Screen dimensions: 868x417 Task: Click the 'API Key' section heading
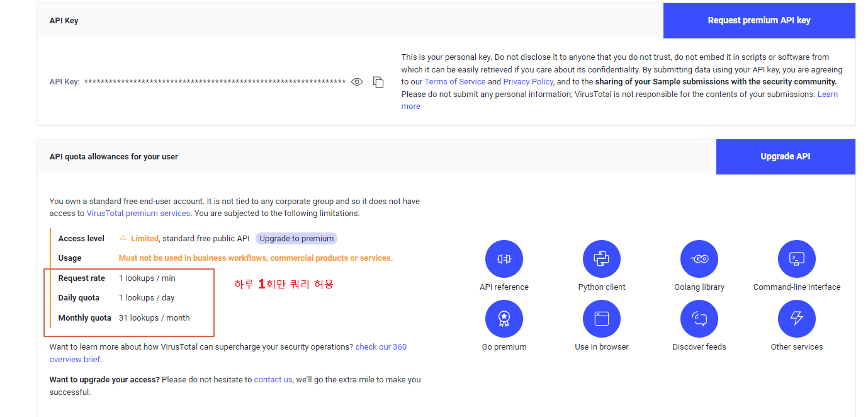coord(64,21)
